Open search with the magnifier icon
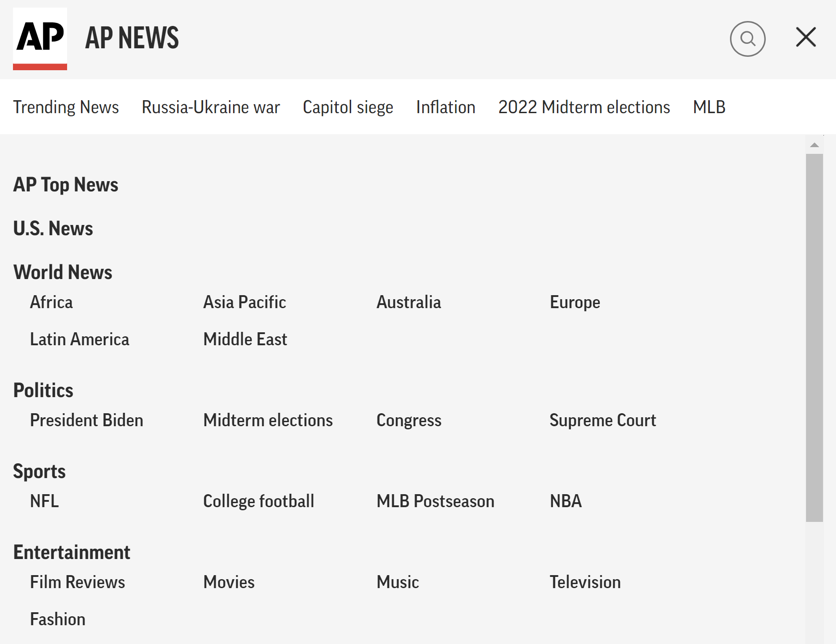This screenshot has height=644, width=836. coord(747,39)
